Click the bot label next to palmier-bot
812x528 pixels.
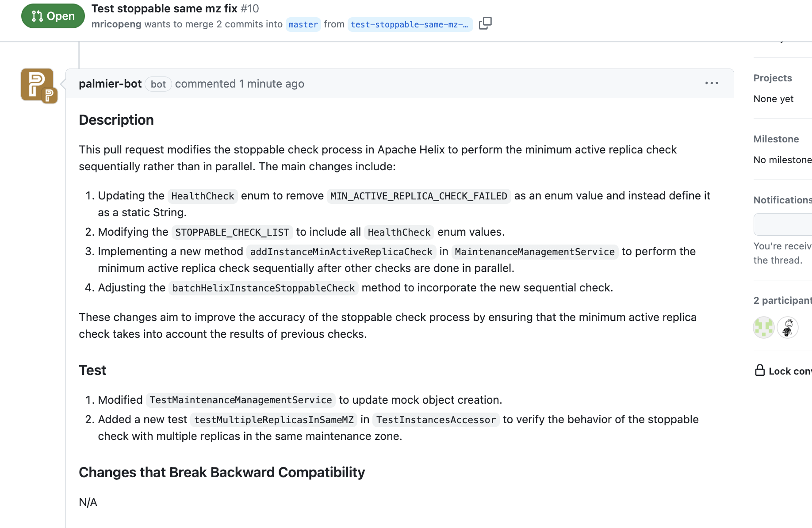158,84
